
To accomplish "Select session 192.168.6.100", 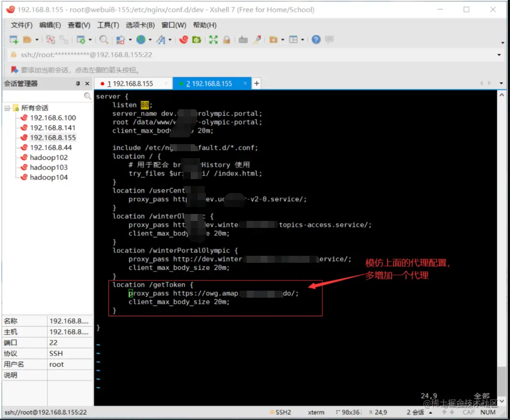I will (53, 118).
